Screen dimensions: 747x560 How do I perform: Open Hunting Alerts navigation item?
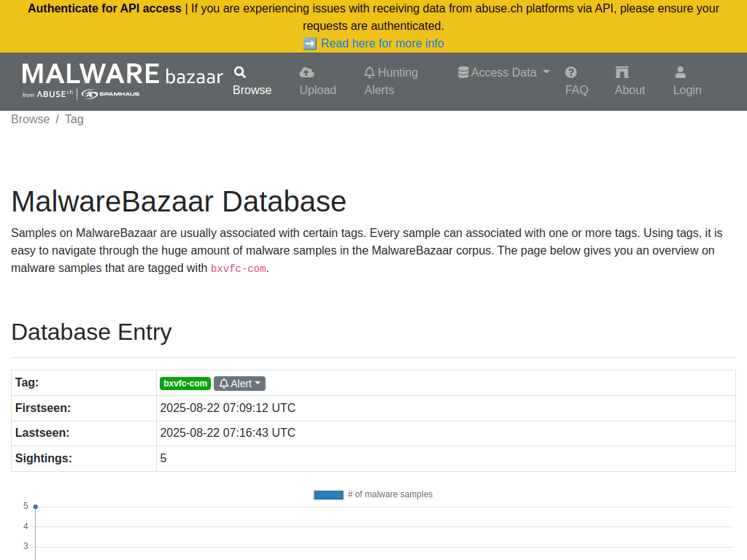pyautogui.click(x=391, y=81)
